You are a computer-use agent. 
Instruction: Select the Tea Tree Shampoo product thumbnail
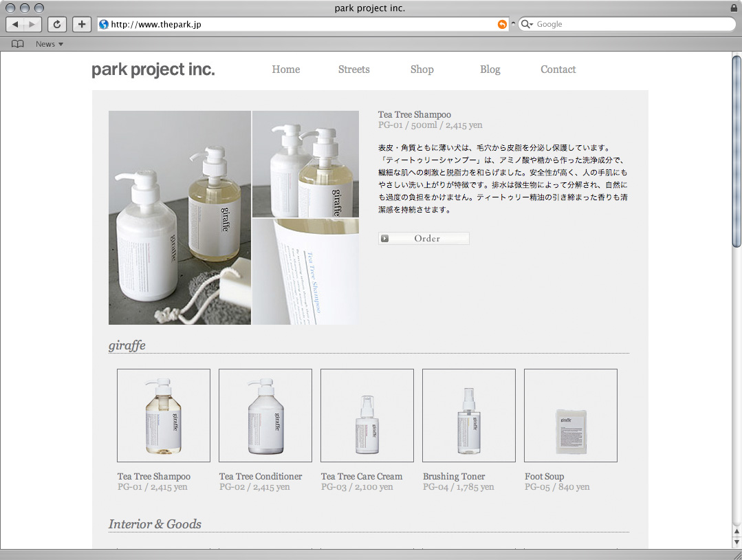point(163,415)
